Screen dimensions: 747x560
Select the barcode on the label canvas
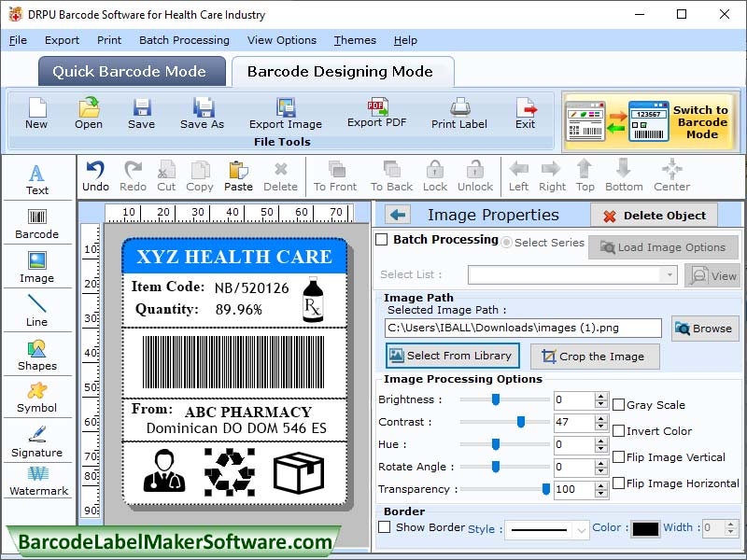click(x=233, y=362)
